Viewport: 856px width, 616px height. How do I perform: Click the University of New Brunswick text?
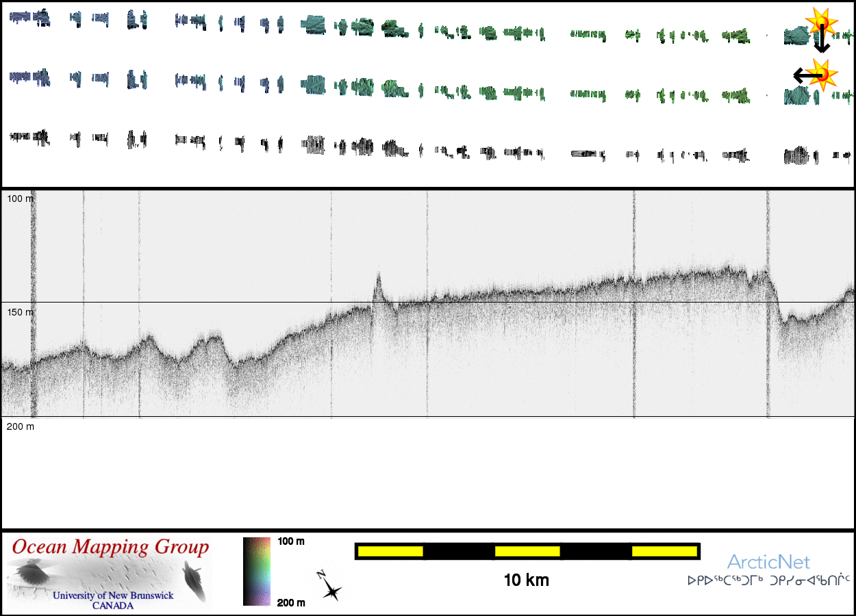(113, 595)
